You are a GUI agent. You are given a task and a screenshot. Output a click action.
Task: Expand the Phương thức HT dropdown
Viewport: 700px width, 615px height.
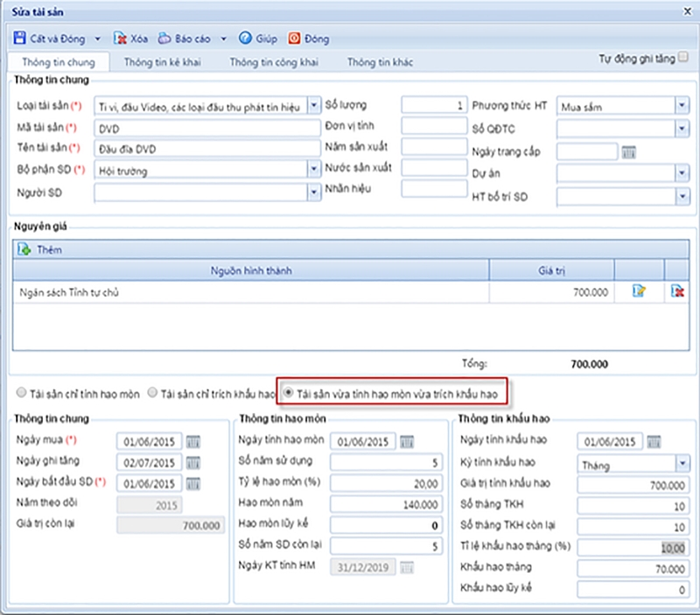[x=682, y=106]
